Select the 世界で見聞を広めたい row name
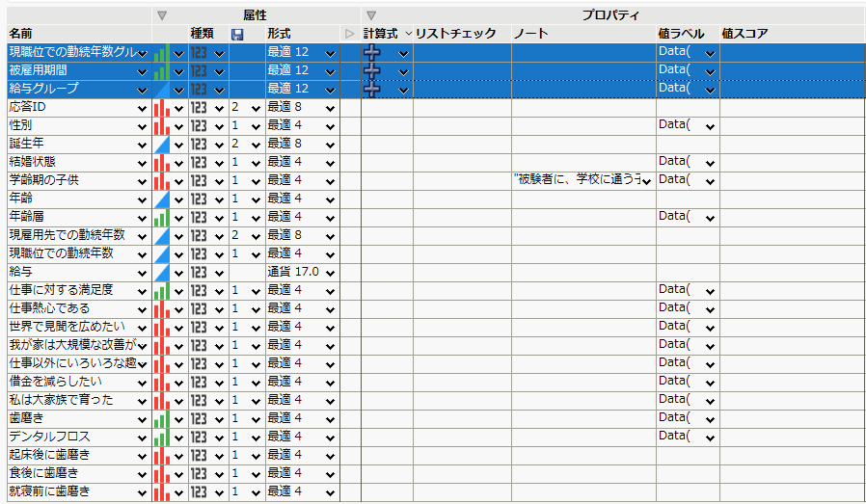The width and height of the screenshot is (866, 504). pos(68,327)
